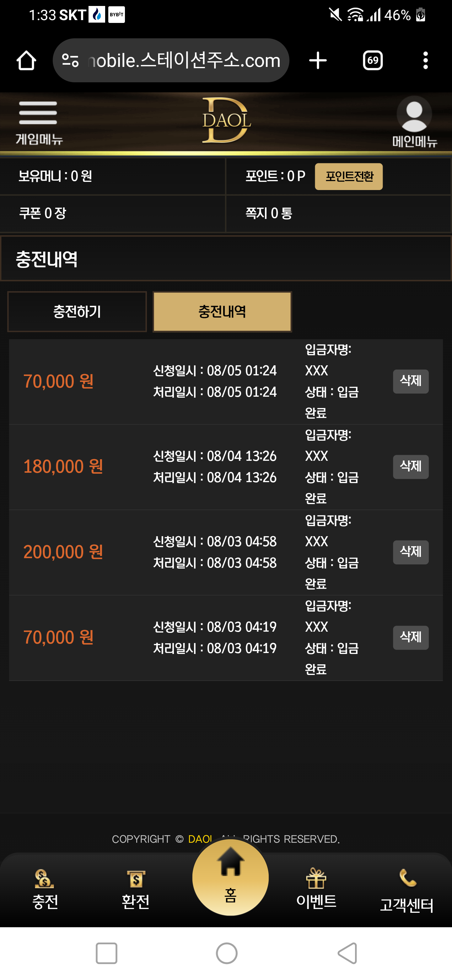
Task: Click the 포인트전환 button
Action: (349, 177)
